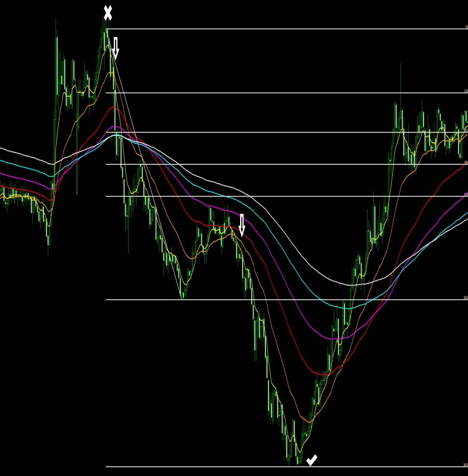Click the down arrow beside the magenta average line
The image size is (468, 476).
tap(242, 225)
